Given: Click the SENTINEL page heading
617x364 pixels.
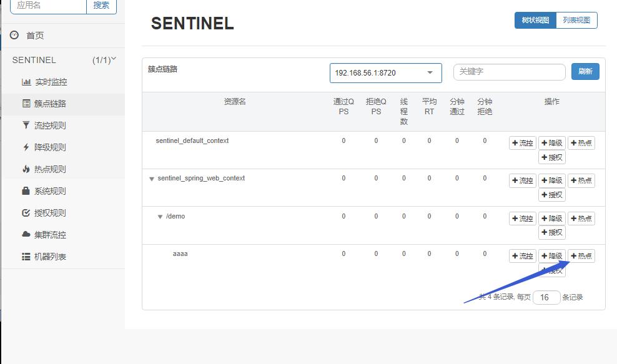Looking at the screenshot, I should (x=192, y=23).
